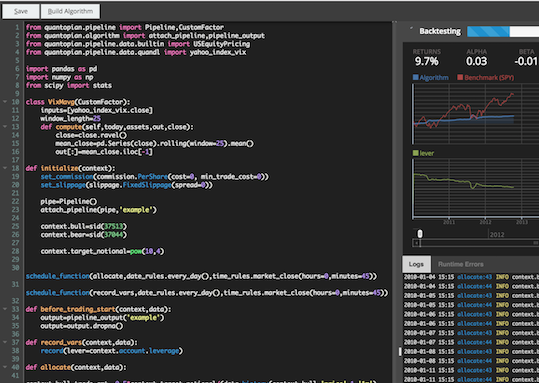Click line number 28 in the gutter

coord(15,251)
